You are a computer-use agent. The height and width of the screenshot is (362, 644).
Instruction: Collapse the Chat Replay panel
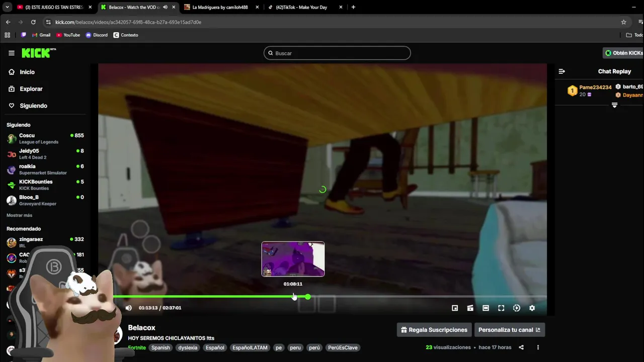click(562, 71)
